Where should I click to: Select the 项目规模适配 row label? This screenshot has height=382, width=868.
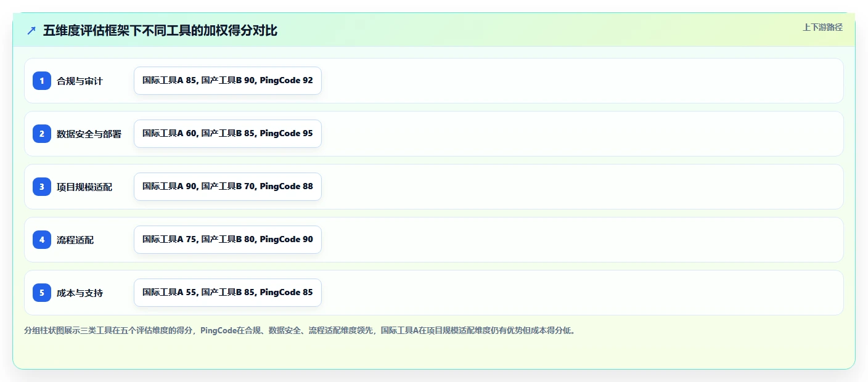[x=84, y=187]
